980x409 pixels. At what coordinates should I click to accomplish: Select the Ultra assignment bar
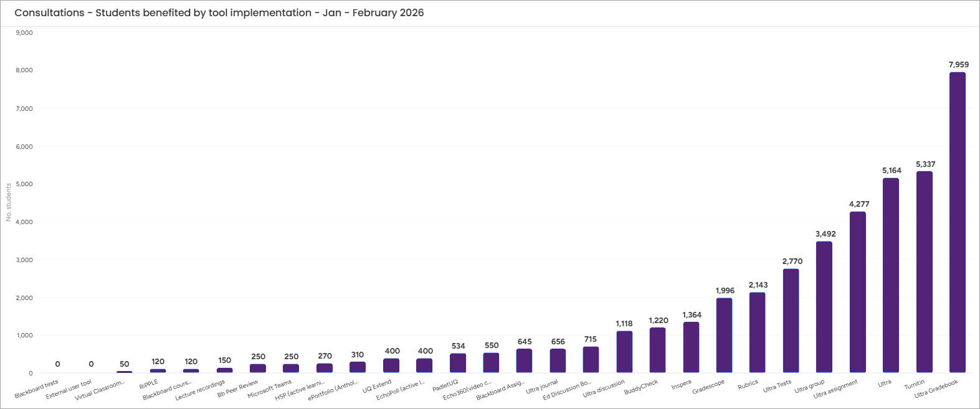(858, 292)
